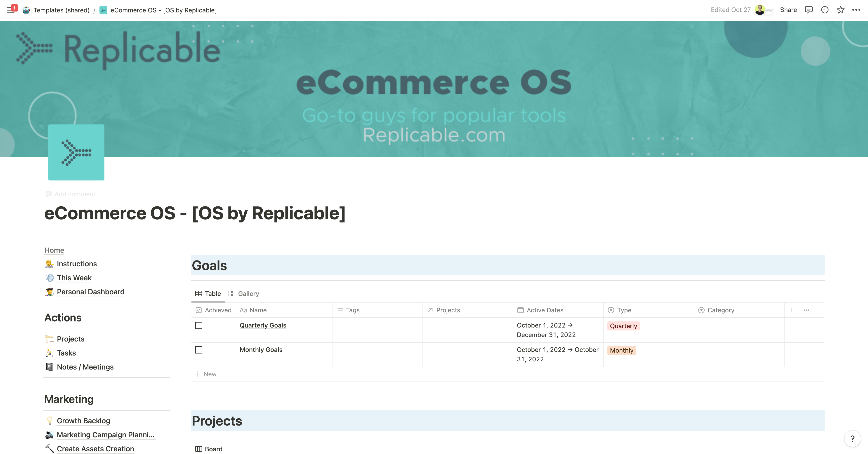Image resolution: width=868 pixels, height=454 pixels.
Task: Click the This Week page icon
Action: pos(50,278)
